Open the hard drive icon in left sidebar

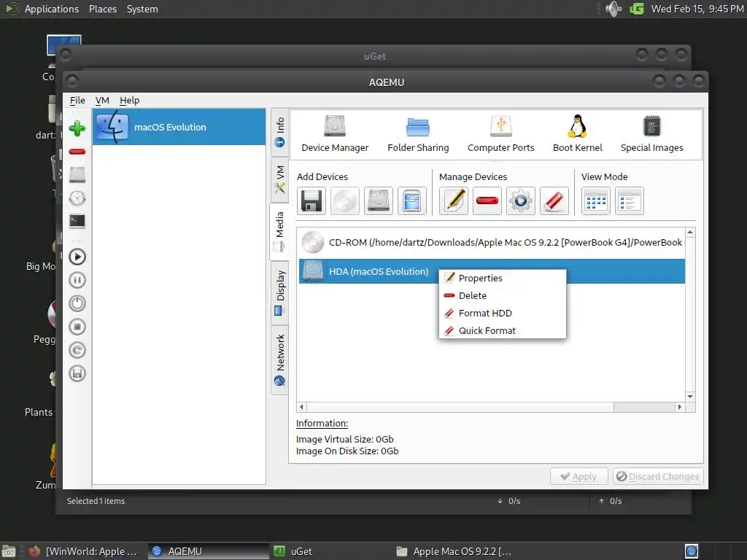[x=77, y=175]
